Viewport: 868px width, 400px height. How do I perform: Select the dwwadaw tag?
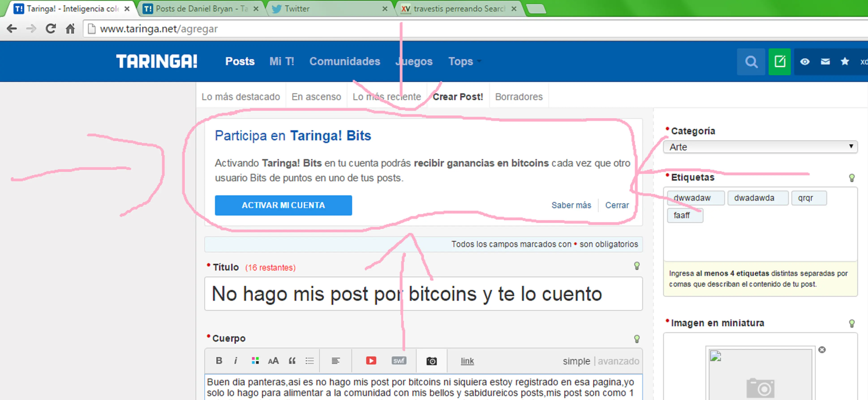click(x=696, y=198)
